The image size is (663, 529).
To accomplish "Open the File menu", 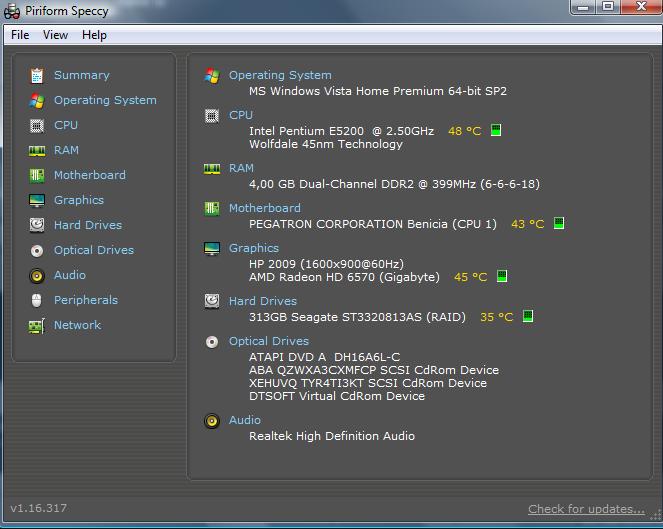I will [20, 35].
